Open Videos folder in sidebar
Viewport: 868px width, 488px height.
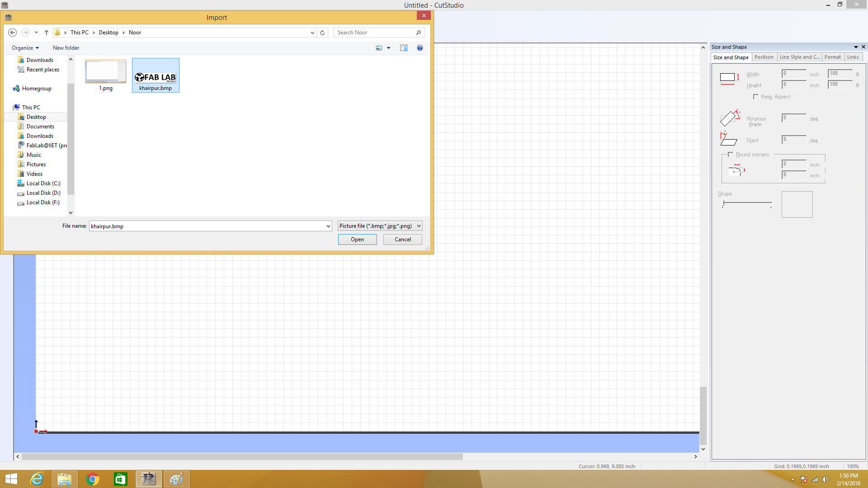(34, 174)
